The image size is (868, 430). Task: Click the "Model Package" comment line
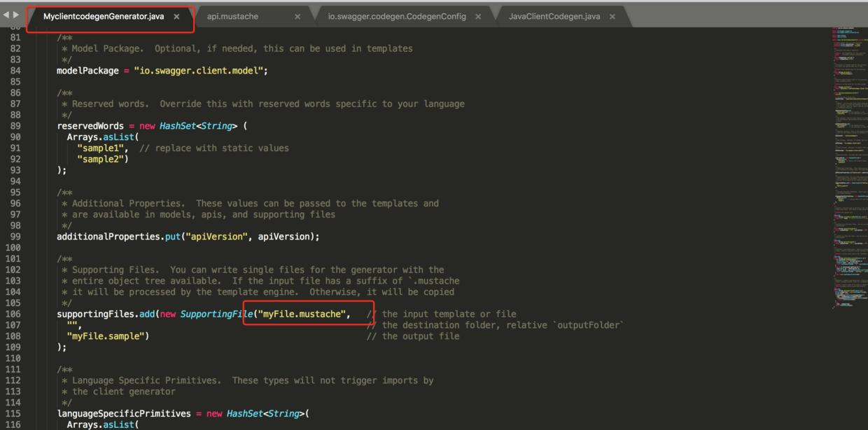pos(237,49)
